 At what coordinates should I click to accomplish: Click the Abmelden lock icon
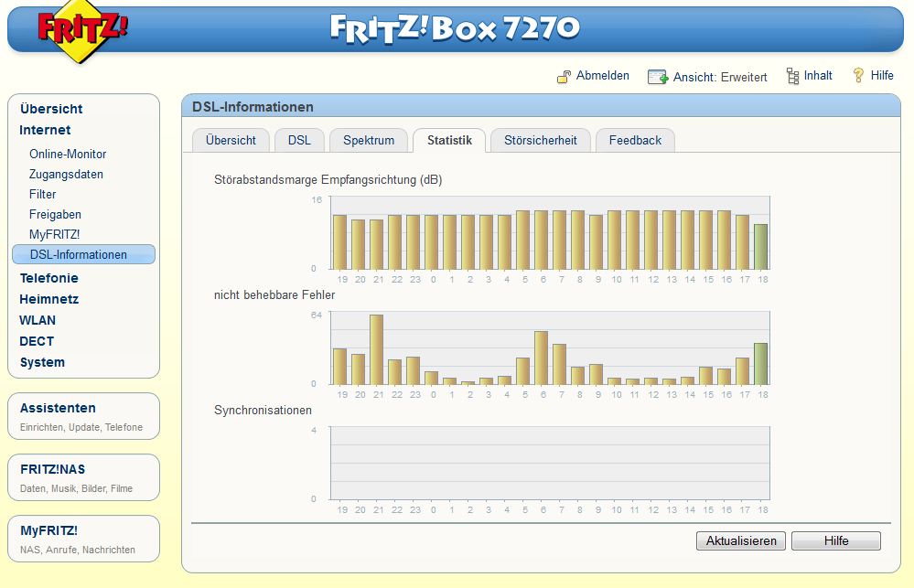pos(564,76)
